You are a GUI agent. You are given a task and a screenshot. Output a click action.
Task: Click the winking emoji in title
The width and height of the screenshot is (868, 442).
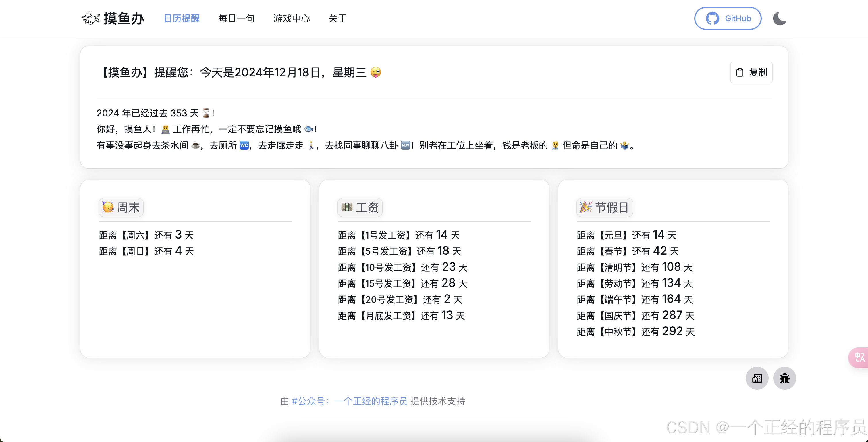[375, 72]
